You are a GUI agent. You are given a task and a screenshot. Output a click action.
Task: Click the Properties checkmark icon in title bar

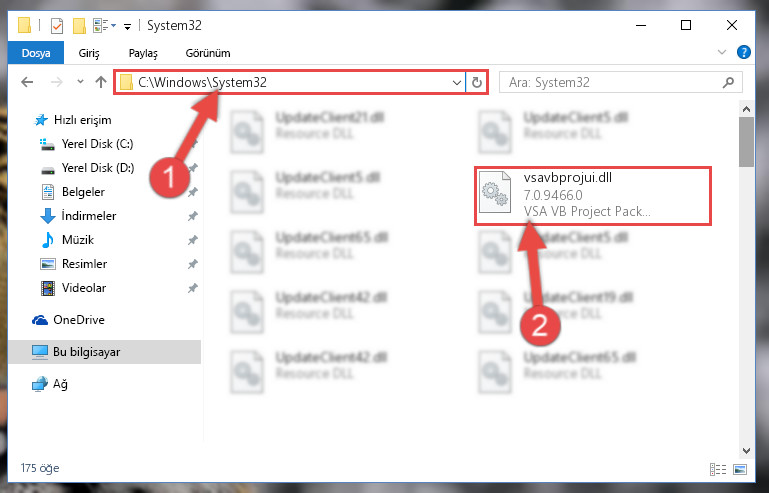click(x=57, y=26)
